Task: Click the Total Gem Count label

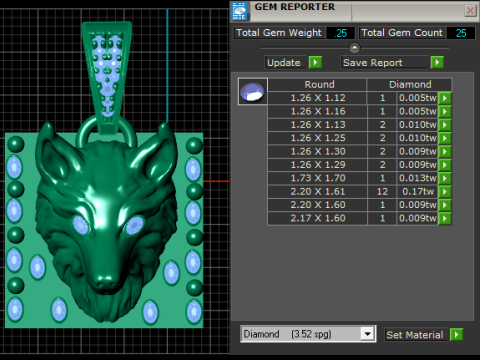Action: (x=402, y=33)
